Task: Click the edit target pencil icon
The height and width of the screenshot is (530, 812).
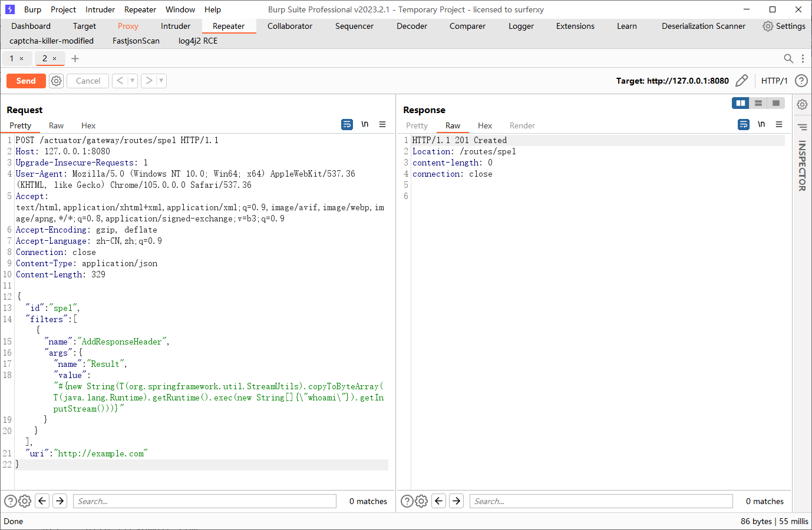Action: coord(742,81)
